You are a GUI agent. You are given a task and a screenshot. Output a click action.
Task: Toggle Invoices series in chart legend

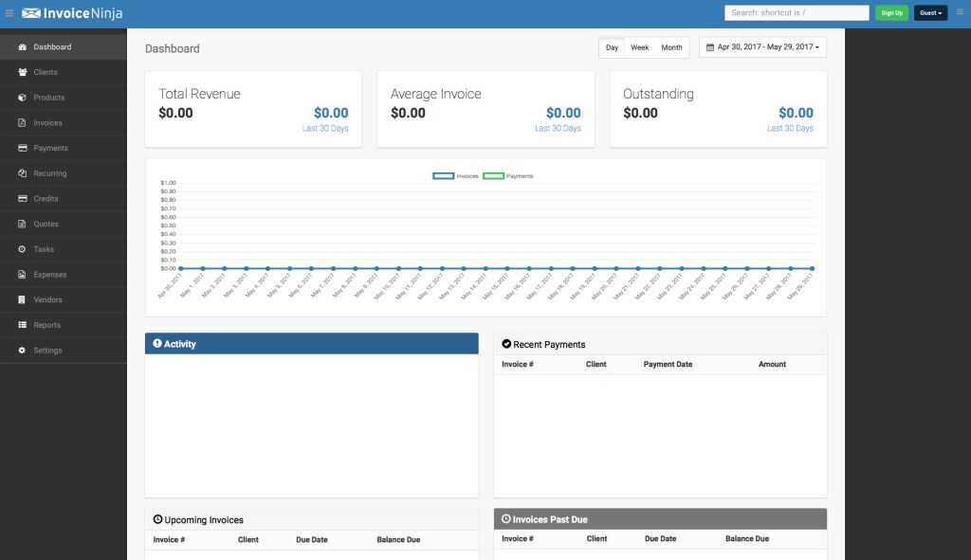[455, 176]
